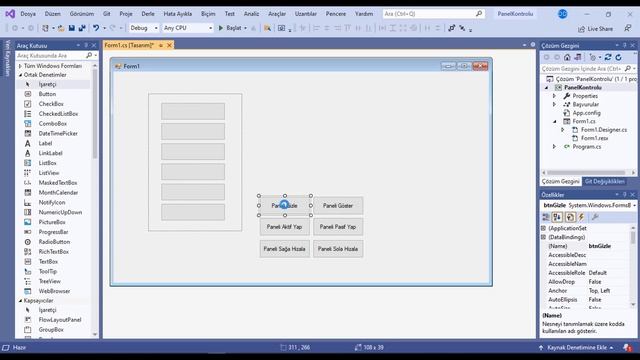Click the Property Pages wrench icon
This screenshot has width=640, height=360.
[x=595, y=217]
